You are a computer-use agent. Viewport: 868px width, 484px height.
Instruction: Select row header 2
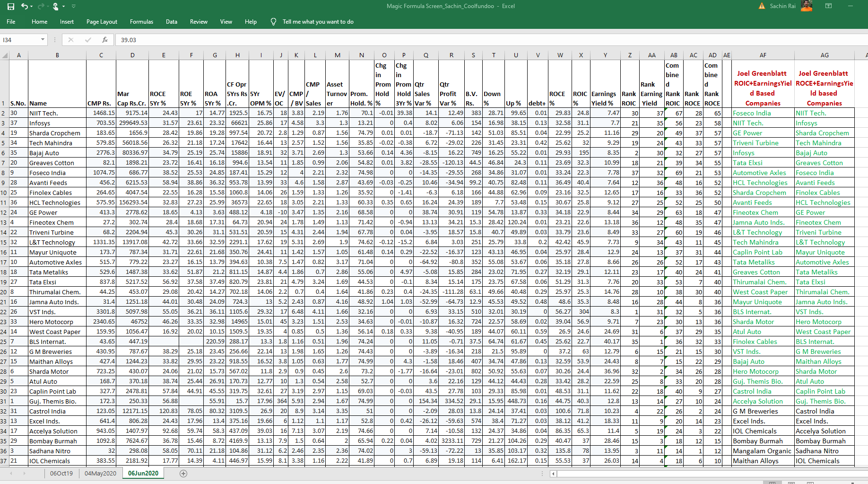pos(4,113)
